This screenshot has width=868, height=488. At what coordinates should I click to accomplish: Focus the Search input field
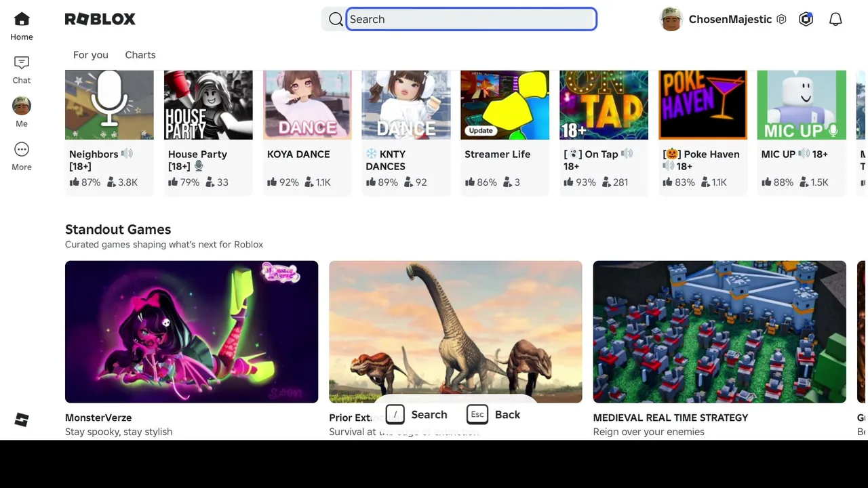(x=471, y=19)
